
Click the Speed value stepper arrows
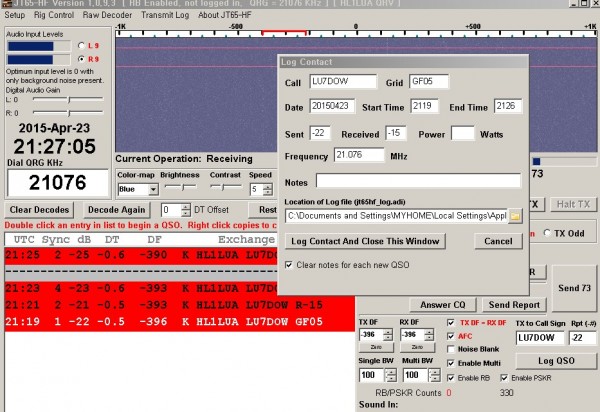(x=268, y=189)
